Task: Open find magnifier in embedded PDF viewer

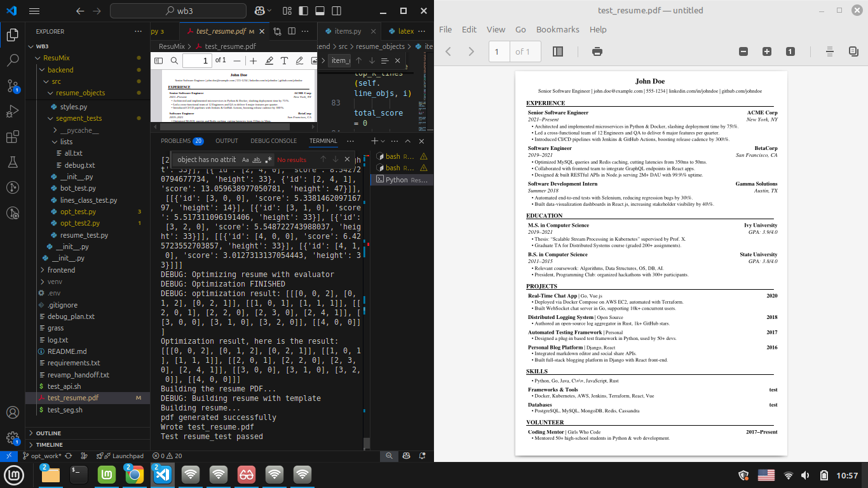Action: tap(174, 60)
